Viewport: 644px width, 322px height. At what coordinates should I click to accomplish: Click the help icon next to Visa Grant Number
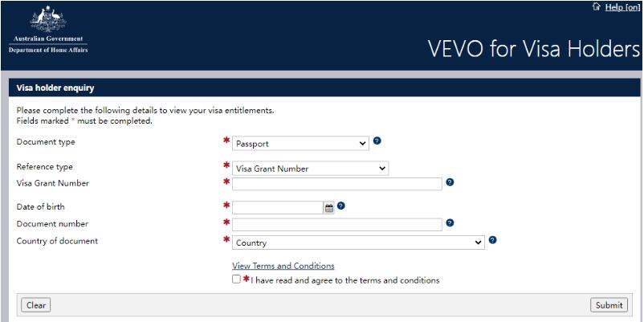coord(450,182)
